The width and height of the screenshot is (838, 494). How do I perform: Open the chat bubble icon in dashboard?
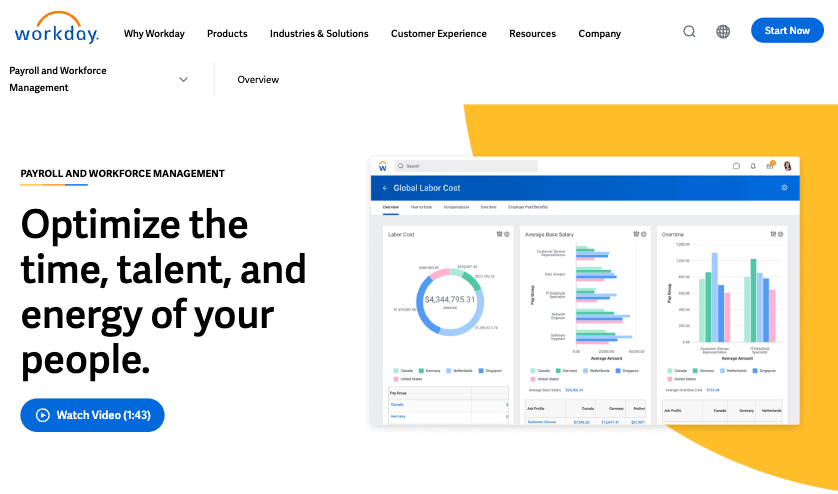pos(736,166)
